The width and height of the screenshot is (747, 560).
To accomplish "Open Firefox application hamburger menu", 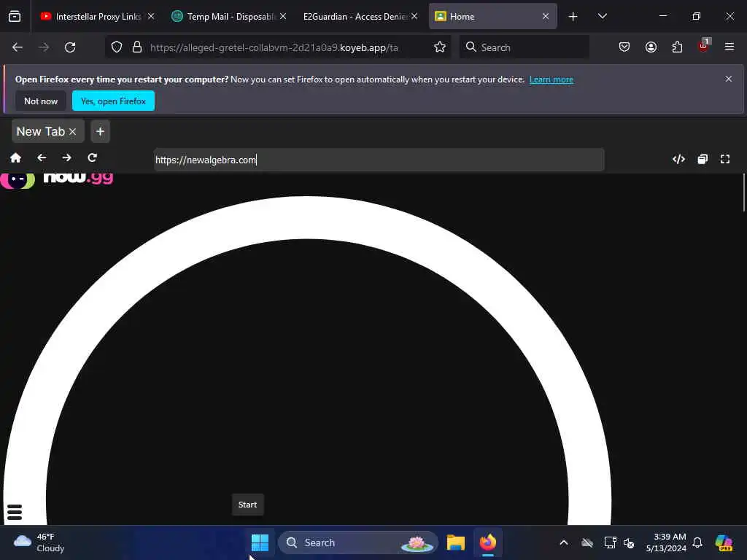I will coord(729,47).
